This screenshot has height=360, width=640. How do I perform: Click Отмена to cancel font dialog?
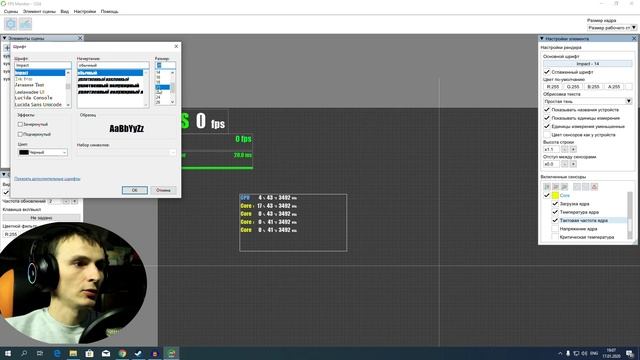click(x=163, y=190)
